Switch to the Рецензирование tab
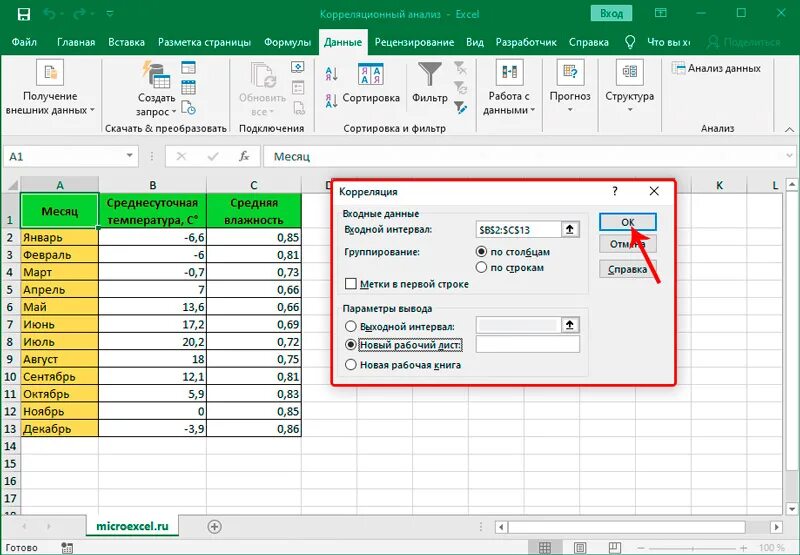The height and width of the screenshot is (555, 800). 414,42
